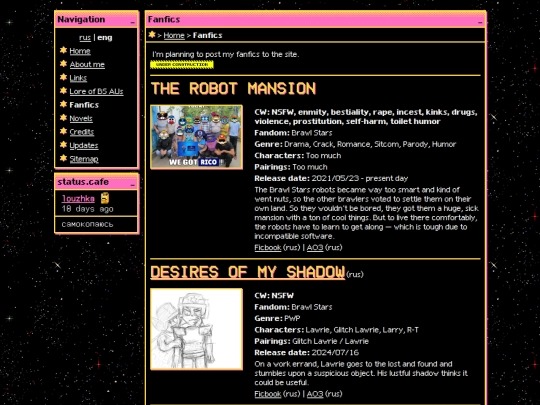This screenshot has width=540, height=405.
Task: Switch site language to rus
Action: [85, 38]
